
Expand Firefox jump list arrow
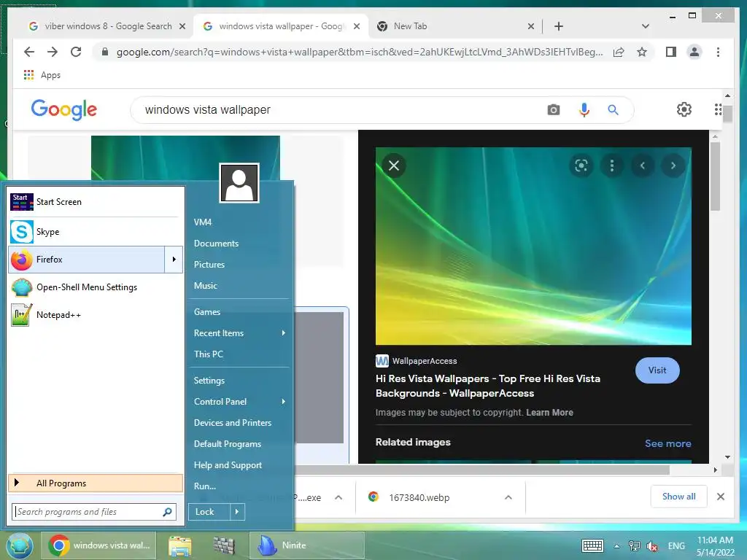click(174, 260)
